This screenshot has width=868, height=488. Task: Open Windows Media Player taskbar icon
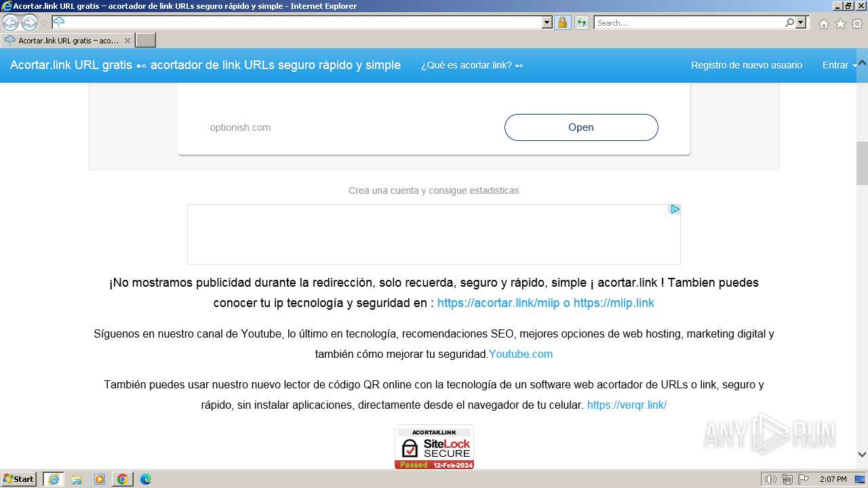coord(100,479)
